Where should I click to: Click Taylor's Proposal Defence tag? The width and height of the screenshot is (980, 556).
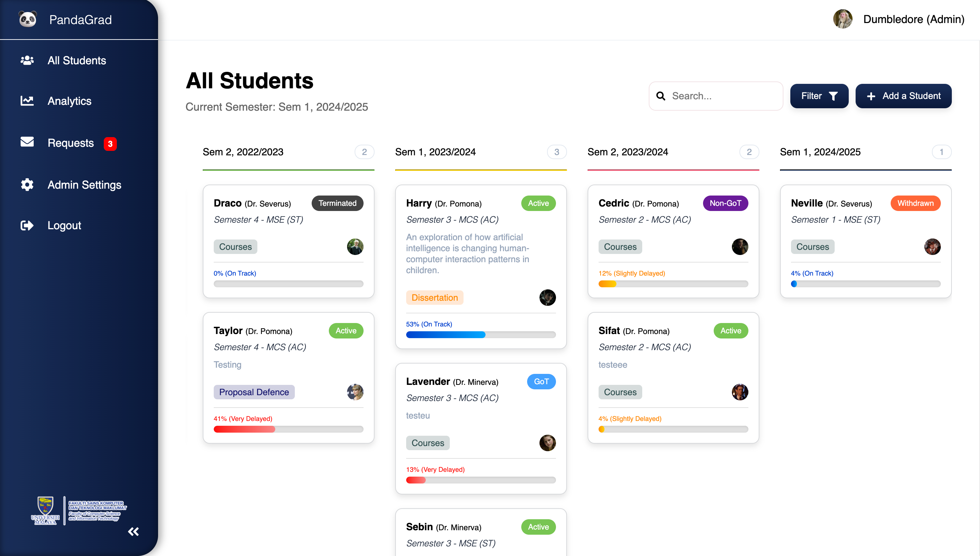coord(254,392)
